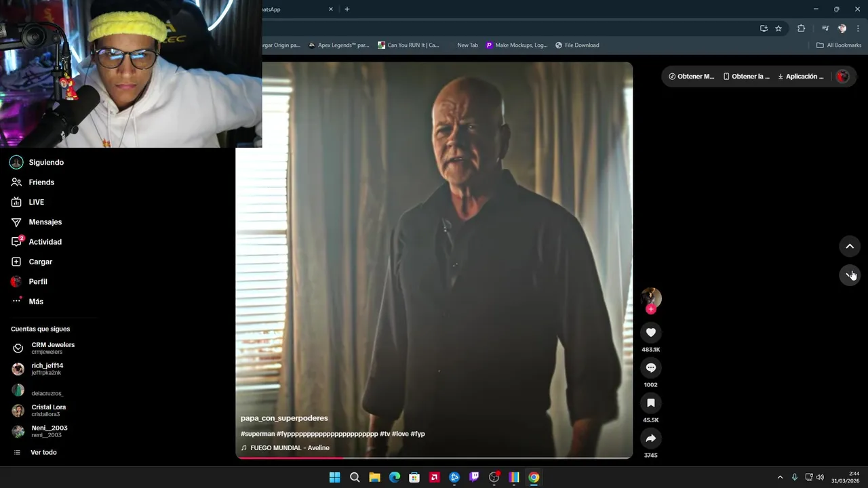Open papa_con_superpoderes username link
The height and width of the screenshot is (488, 868).
284,418
